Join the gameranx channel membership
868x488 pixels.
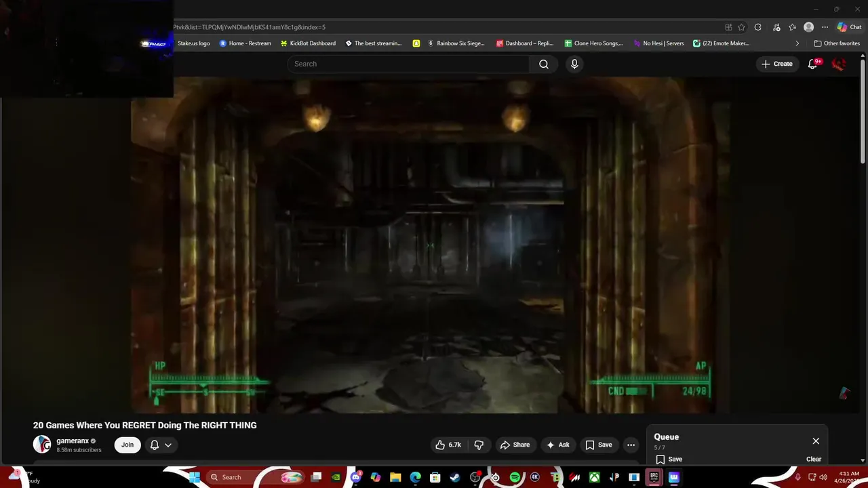(x=127, y=445)
